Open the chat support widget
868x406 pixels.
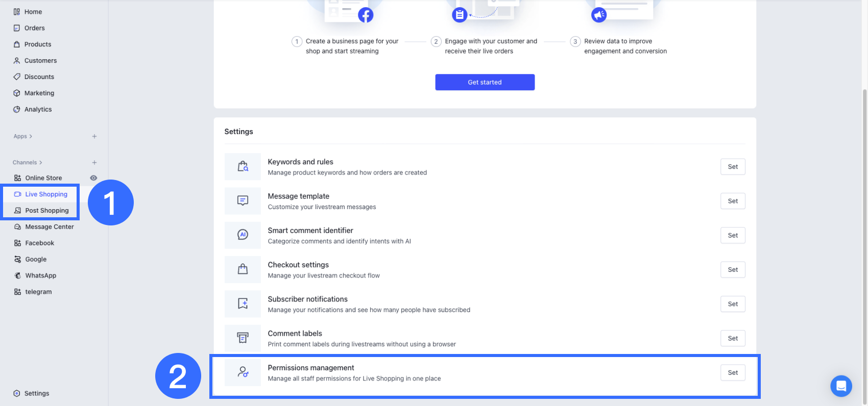841,386
